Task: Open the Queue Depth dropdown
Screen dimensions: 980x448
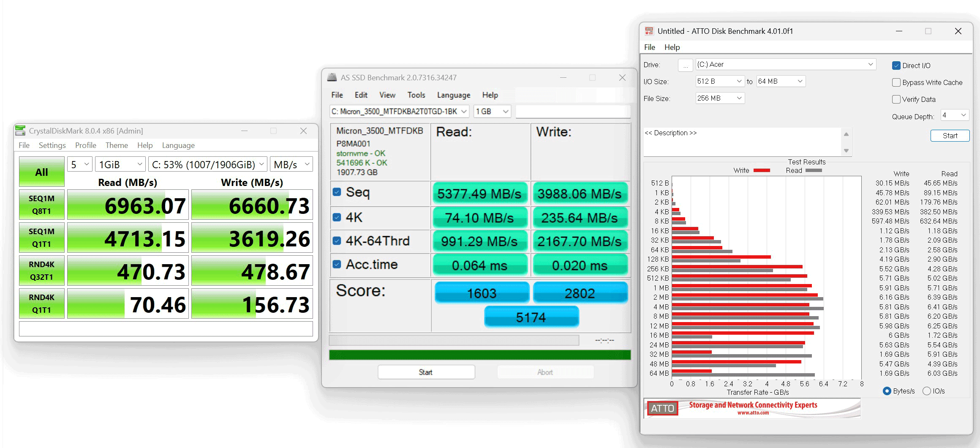Action: coord(954,115)
